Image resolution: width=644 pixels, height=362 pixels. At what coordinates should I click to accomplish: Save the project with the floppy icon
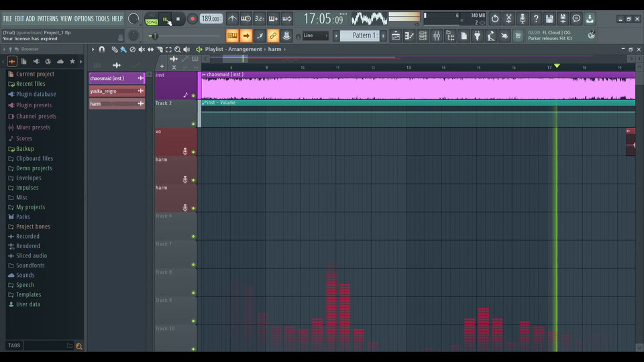click(549, 19)
